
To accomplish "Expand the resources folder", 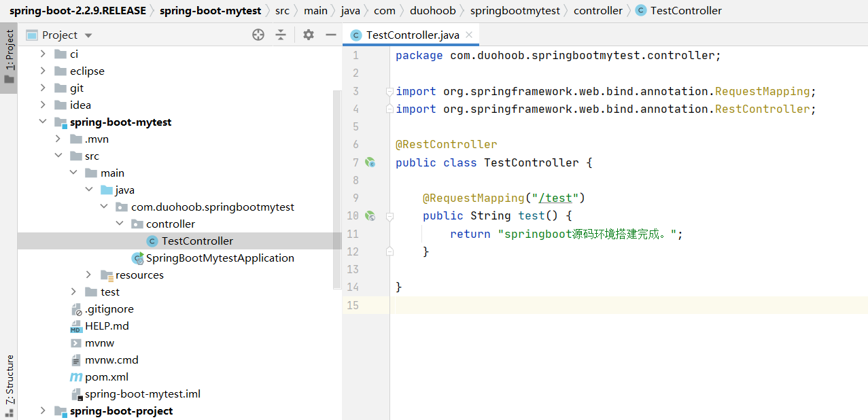I will [x=88, y=275].
